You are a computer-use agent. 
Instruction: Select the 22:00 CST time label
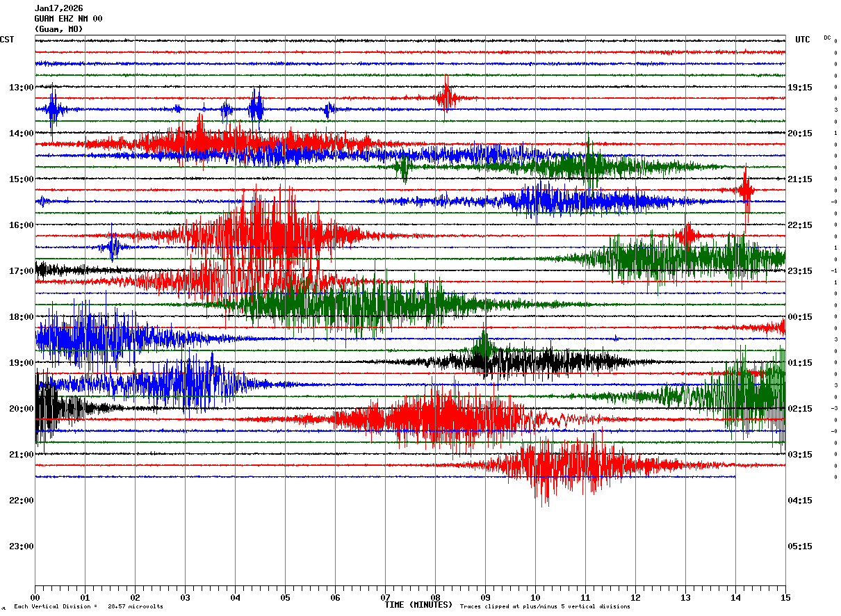(x=21, y=501)
